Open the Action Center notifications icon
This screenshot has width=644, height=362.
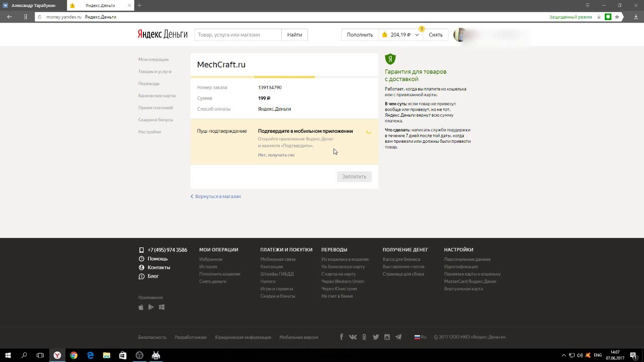coord(633,355)
